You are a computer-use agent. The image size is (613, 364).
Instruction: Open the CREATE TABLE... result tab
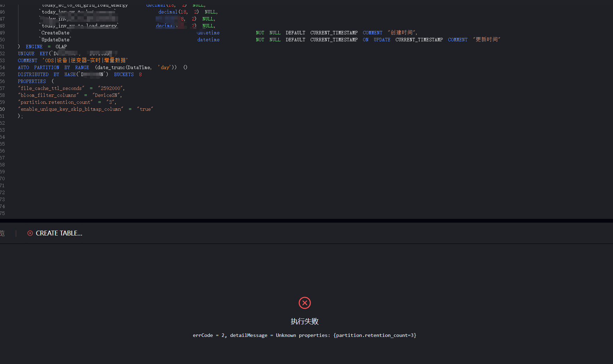[59, 233]
